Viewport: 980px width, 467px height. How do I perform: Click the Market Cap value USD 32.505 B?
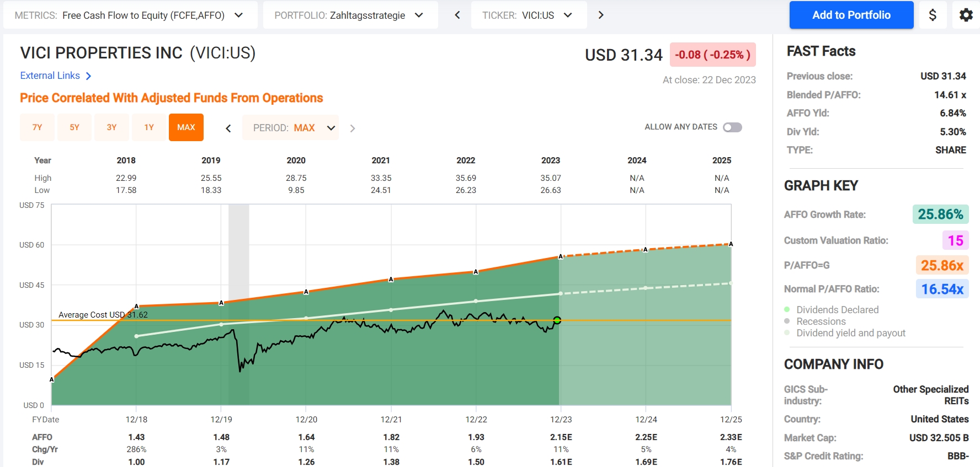(939, 438)
